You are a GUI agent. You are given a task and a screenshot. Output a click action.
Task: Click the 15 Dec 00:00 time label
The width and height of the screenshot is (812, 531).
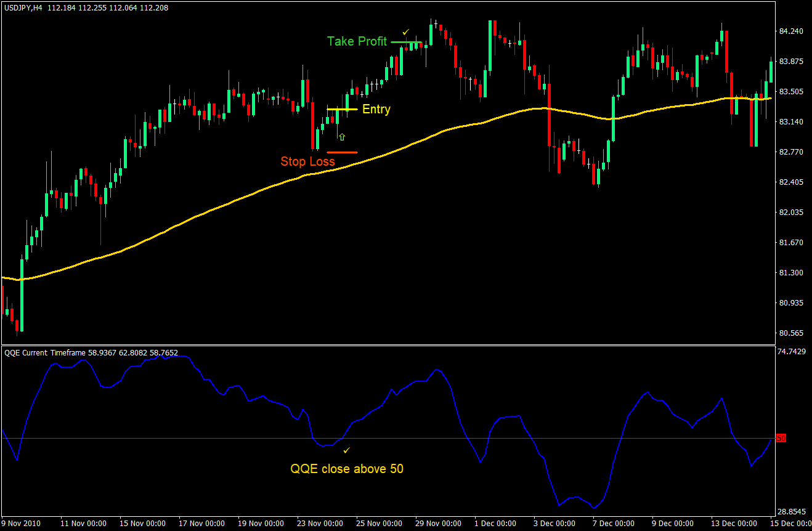pyautogui.click(x=790, y=523)
